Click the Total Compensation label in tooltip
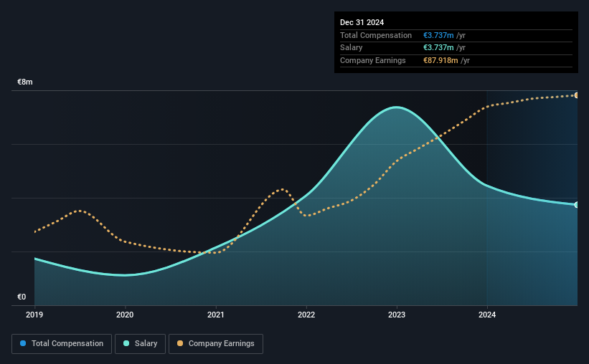589x364 pixels. (376, 35)
